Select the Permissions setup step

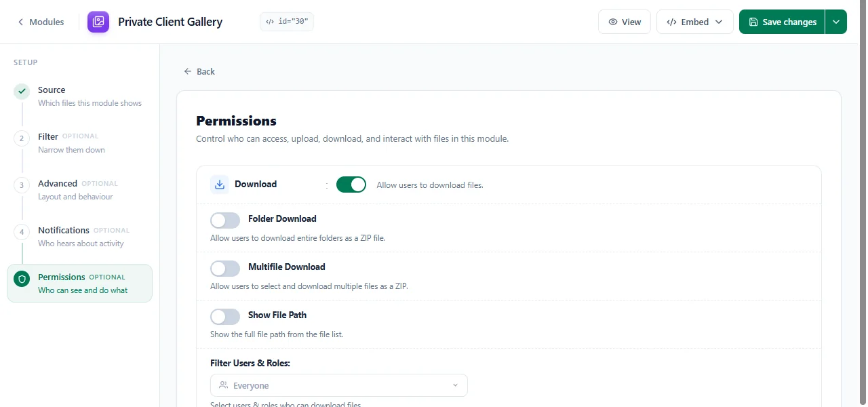point(79,283)
